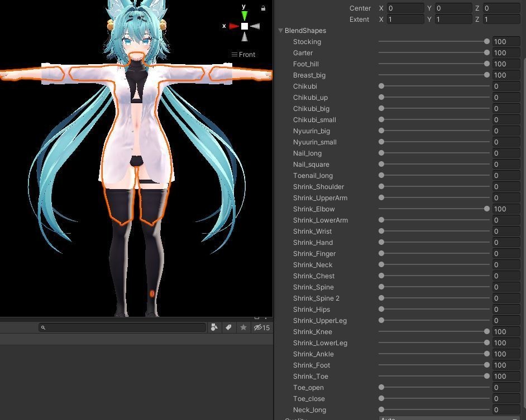Viewport: 526px width, 420px height.
Task: Click the Center X value field
Action: [405, 8]
